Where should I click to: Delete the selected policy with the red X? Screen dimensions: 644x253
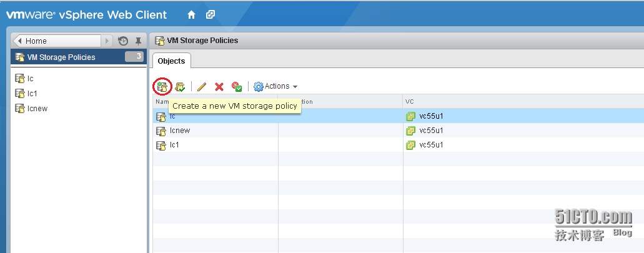point(219,87)
